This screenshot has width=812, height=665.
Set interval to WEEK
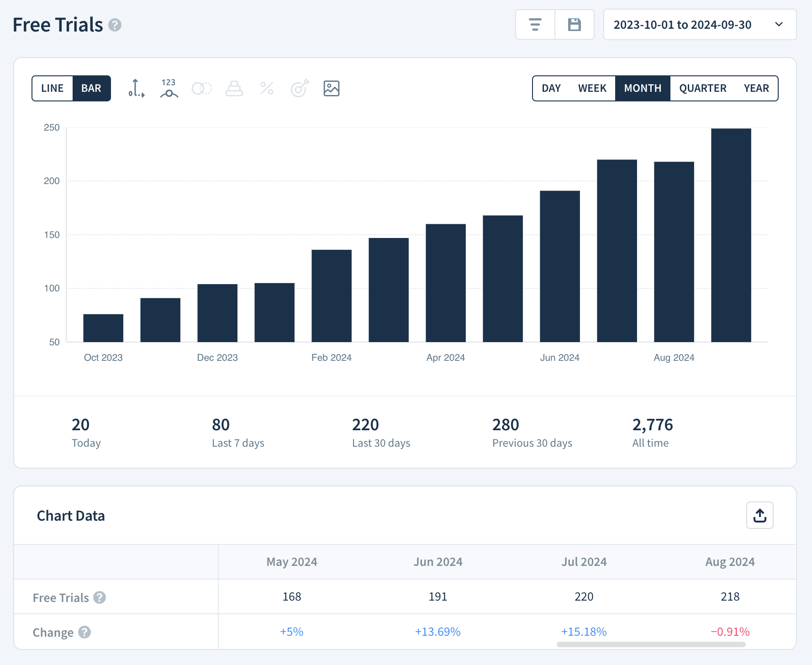[x=592, y=88]
